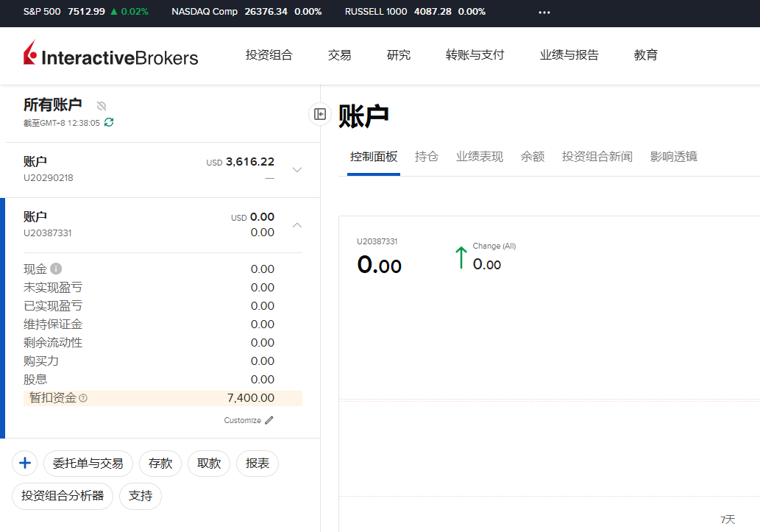The image size is (760, 532).
Task: Open the 教育 menu
Action: point(646,54)
